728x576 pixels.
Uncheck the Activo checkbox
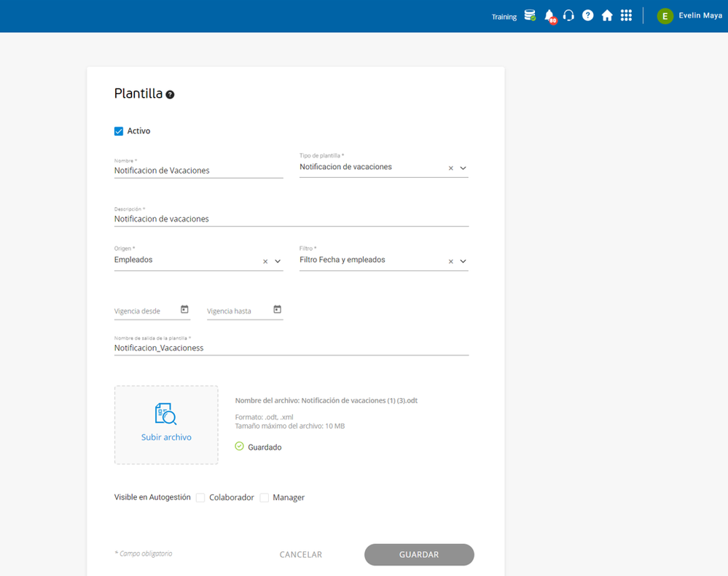click(x=119, y=131)
